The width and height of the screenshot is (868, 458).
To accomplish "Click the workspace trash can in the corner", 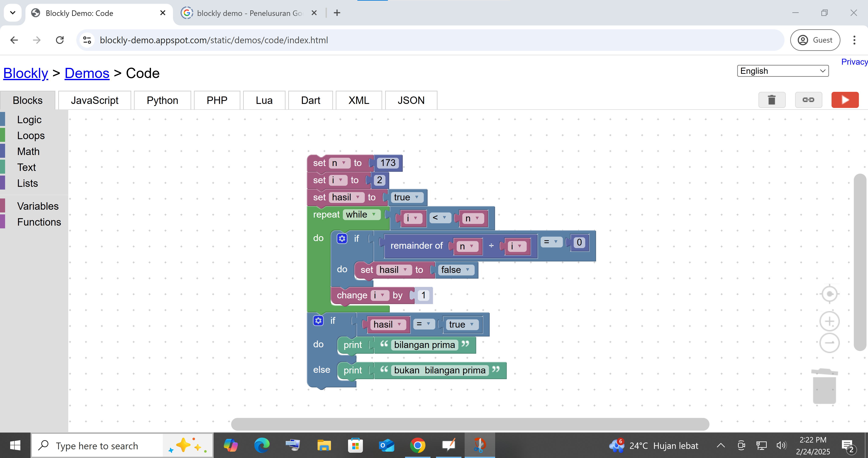I will pyautogui.click(x=824, y=386).
